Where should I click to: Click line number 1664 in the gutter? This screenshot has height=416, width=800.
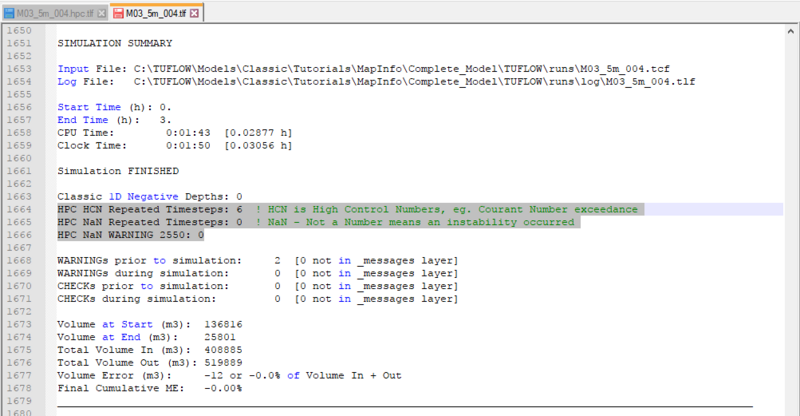click(22, 209)
